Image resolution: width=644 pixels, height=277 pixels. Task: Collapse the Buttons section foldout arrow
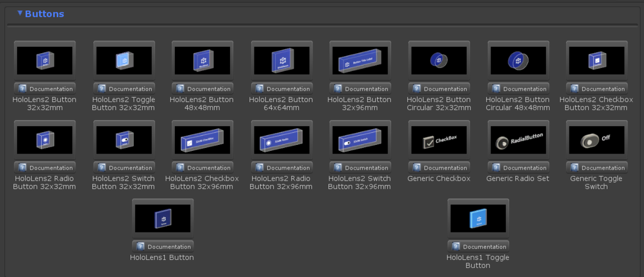[20, 13]
